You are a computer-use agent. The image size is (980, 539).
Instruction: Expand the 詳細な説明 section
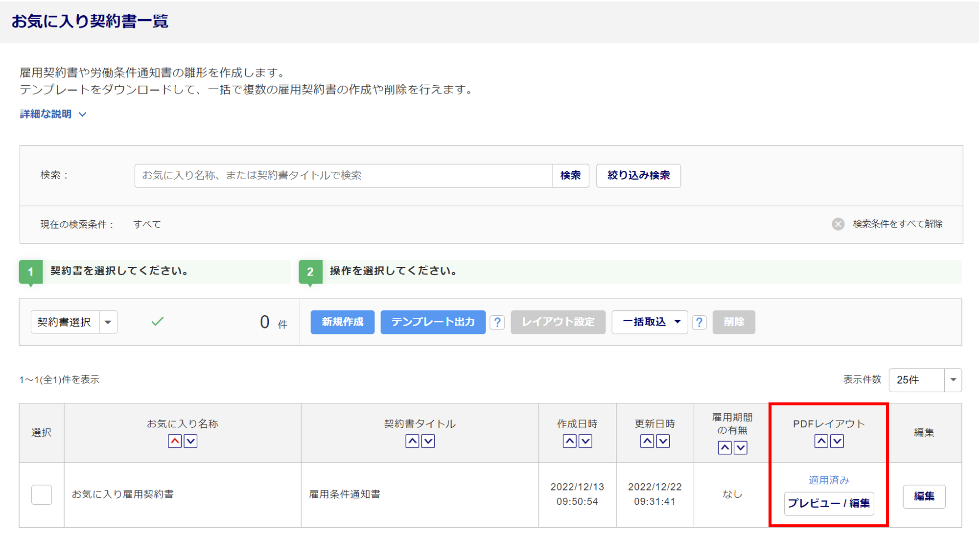[53, 114]
